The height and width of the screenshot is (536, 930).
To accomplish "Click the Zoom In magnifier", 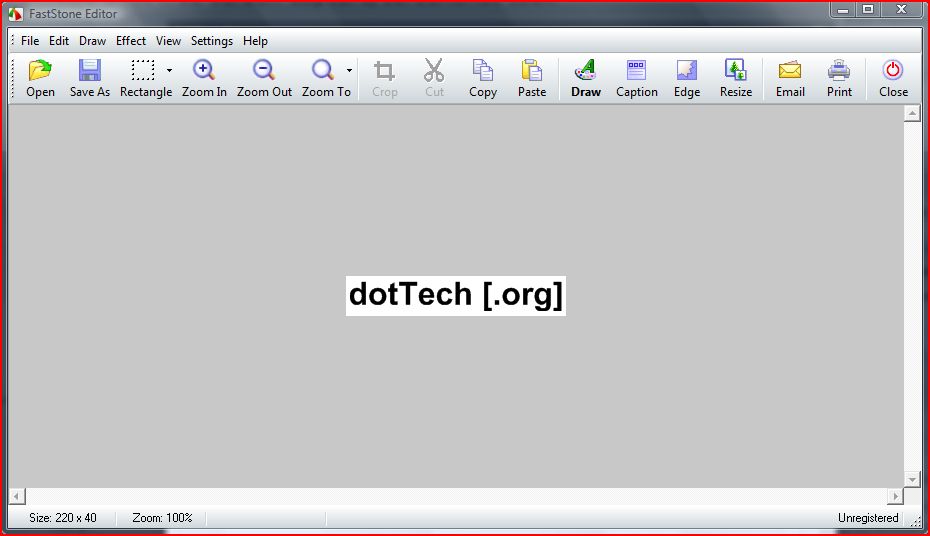I will [204, 71].
